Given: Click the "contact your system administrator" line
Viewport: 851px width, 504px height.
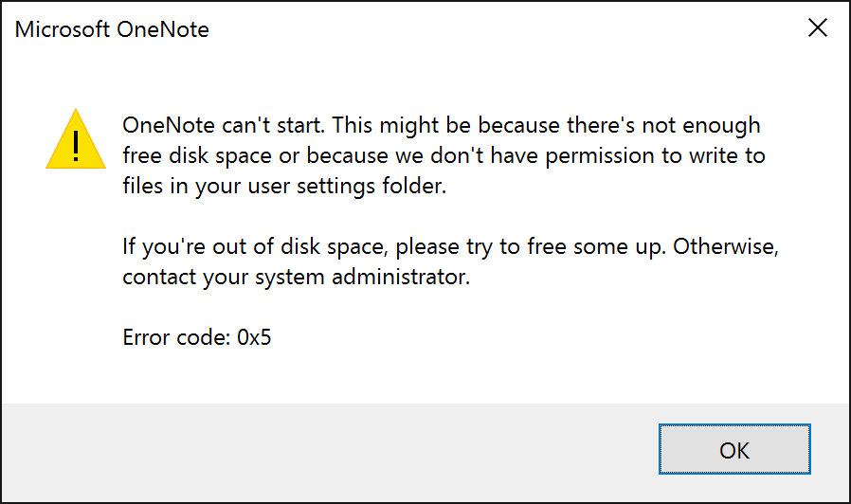Looking at the screenshot, I should point(297,279).
